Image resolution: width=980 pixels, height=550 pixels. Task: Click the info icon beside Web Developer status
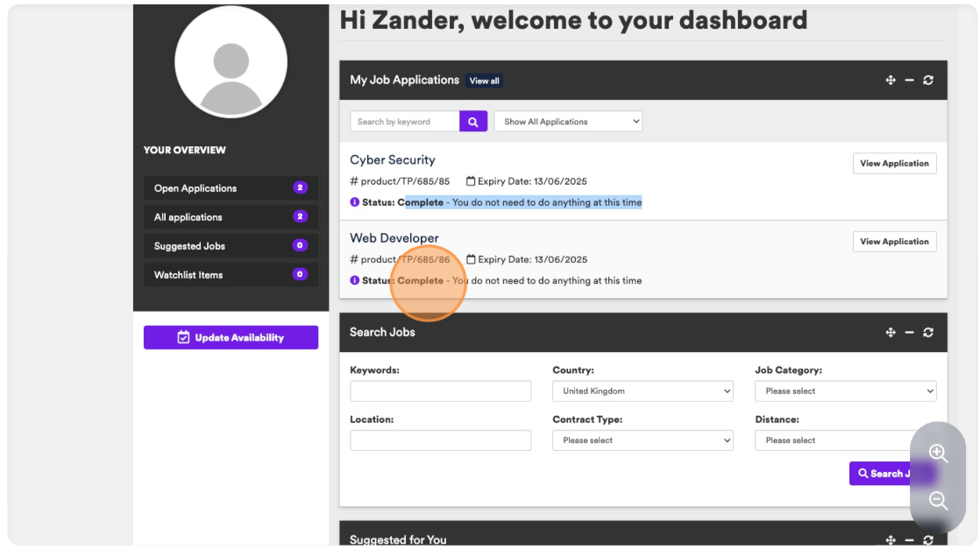click(354, 280)
